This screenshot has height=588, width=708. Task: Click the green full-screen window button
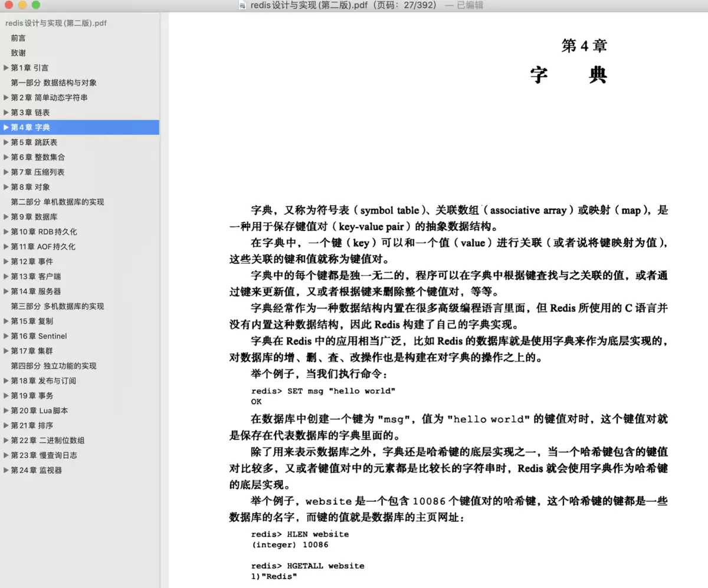[36, 5]
